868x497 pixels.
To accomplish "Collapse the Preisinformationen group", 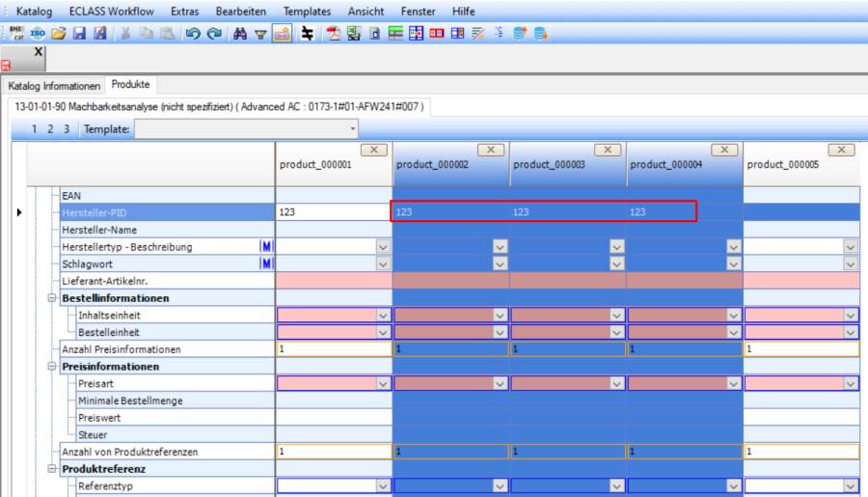I will (52, 367).
